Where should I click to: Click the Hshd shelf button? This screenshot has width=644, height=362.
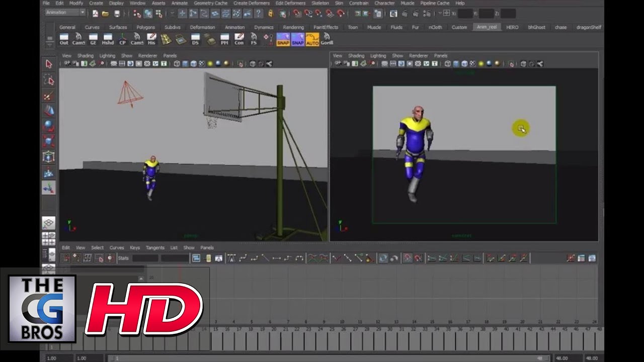[108, 39]
